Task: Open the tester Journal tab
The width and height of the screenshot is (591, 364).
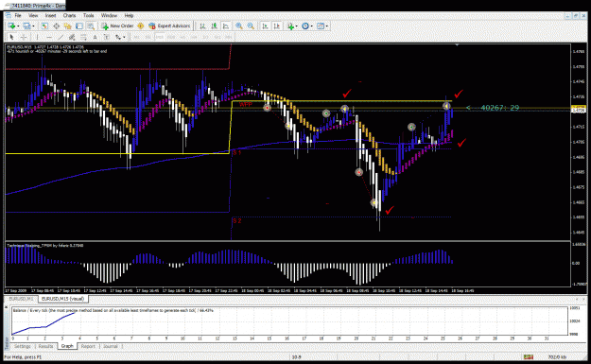Action: (x=111, y=346)
